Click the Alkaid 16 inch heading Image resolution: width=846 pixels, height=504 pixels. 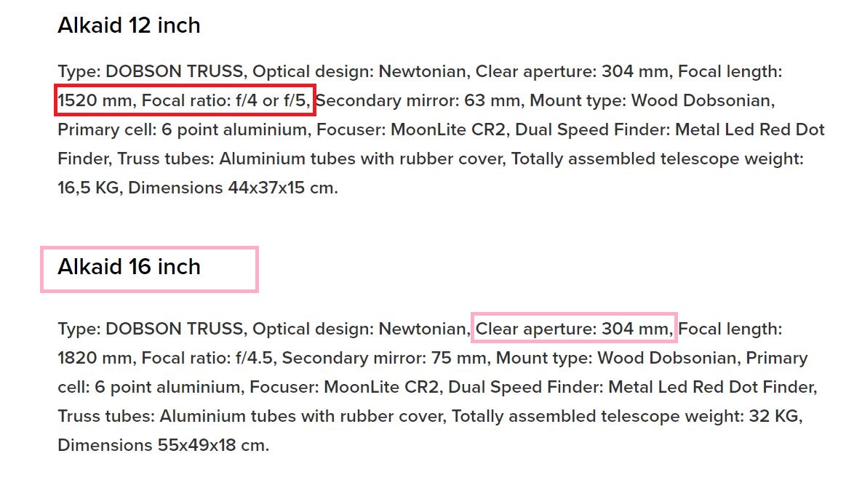click(129, 267)
